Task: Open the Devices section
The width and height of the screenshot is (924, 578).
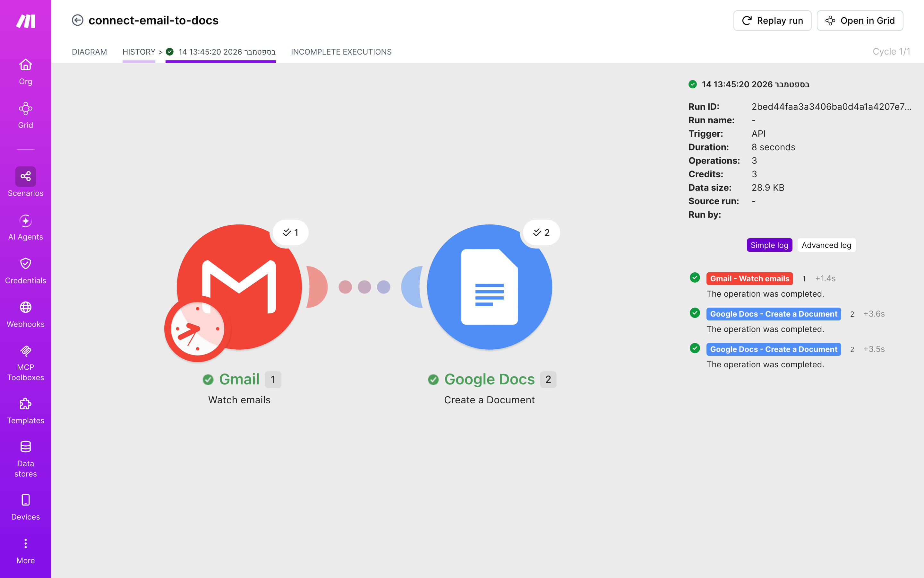Action: 26,507
